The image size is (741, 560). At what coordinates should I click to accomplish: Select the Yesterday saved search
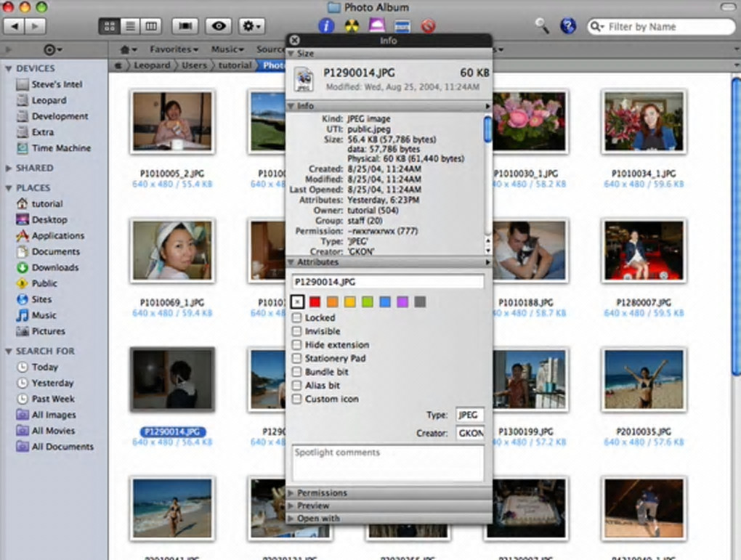pos(45,383)
